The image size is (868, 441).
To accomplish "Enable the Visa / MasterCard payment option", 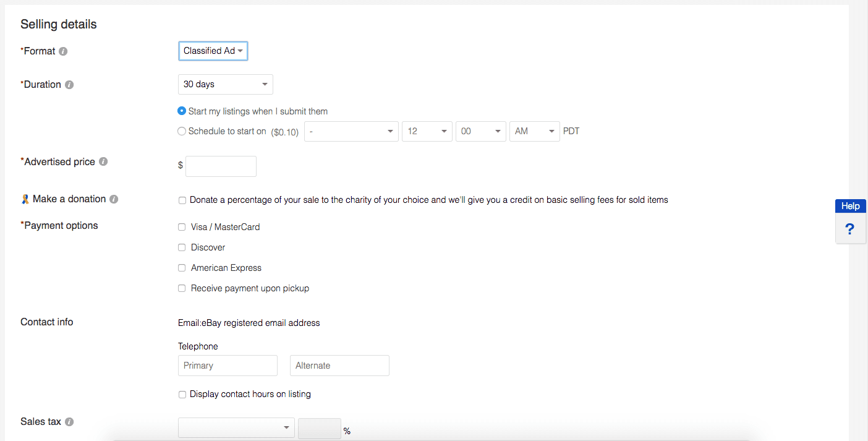I will point(182,227).
